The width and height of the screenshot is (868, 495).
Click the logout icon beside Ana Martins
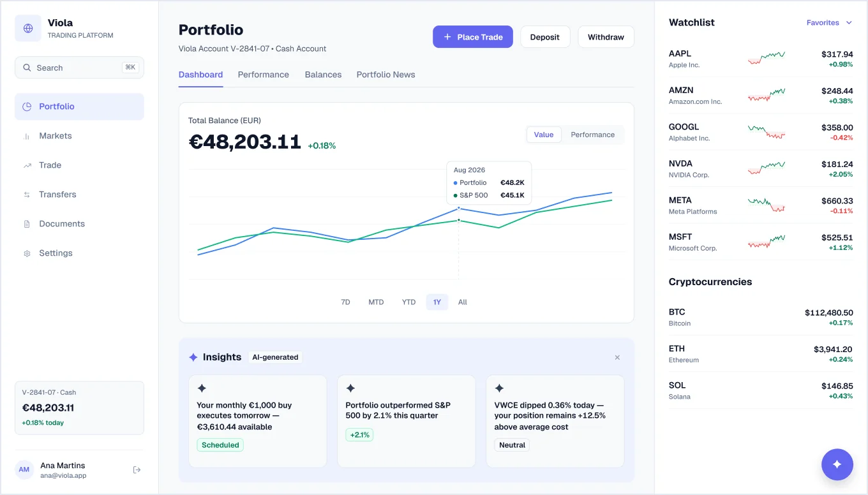click(x=137, y=470)
